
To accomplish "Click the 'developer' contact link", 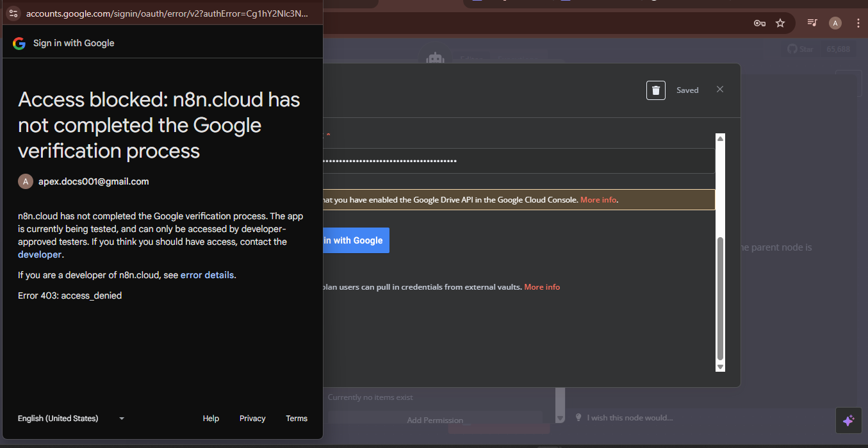I will point(40,254).
